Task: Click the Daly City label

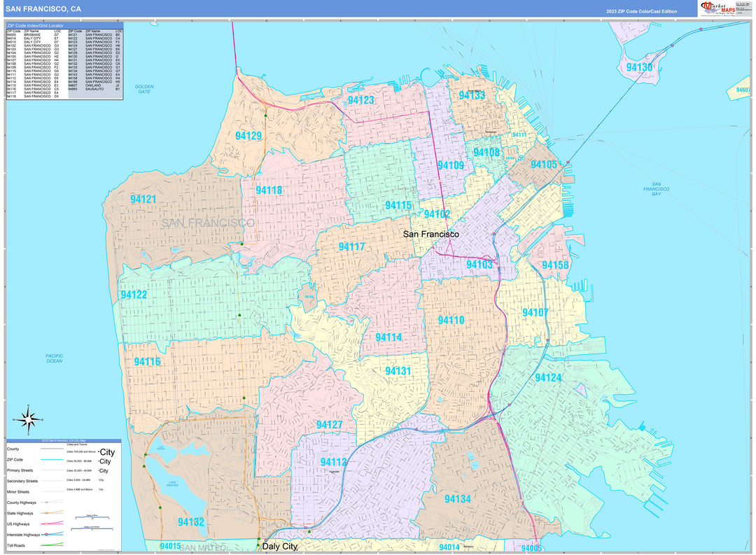Action: [x=279, y=546]
